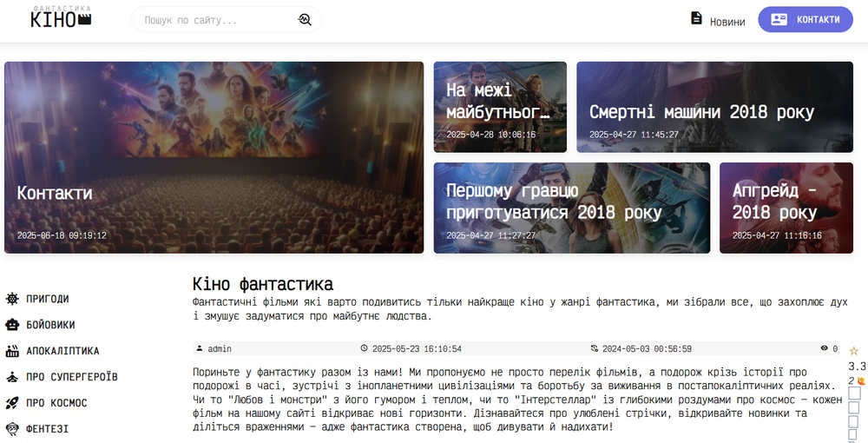Click the Бойовики robot icon
Screen dimensions: 868x443
point(12,325)
